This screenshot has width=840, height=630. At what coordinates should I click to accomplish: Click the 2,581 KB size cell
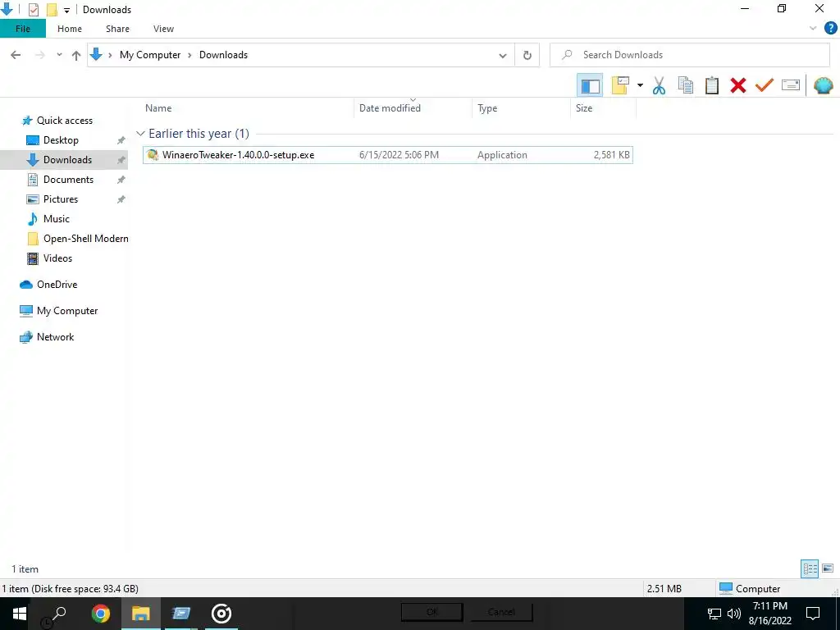(x=611, y=155)
